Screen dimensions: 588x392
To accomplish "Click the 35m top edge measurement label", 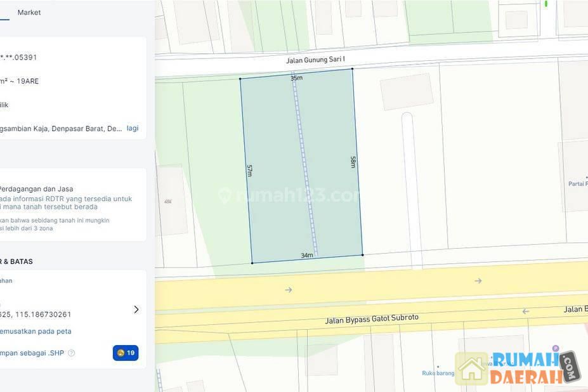I will click(x=296, y=78).
